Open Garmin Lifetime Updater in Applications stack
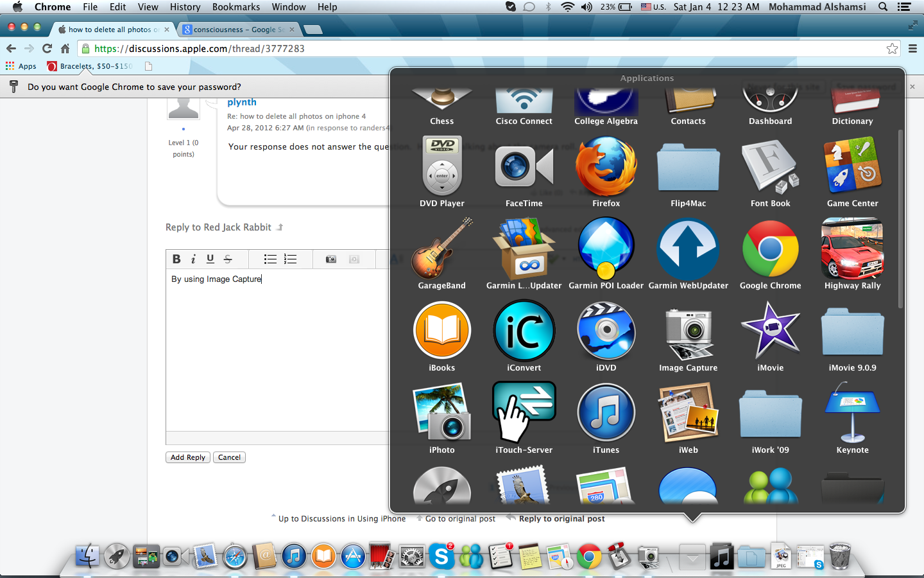Viewport: 924px width, 578px height. click(x=524, y=249)
